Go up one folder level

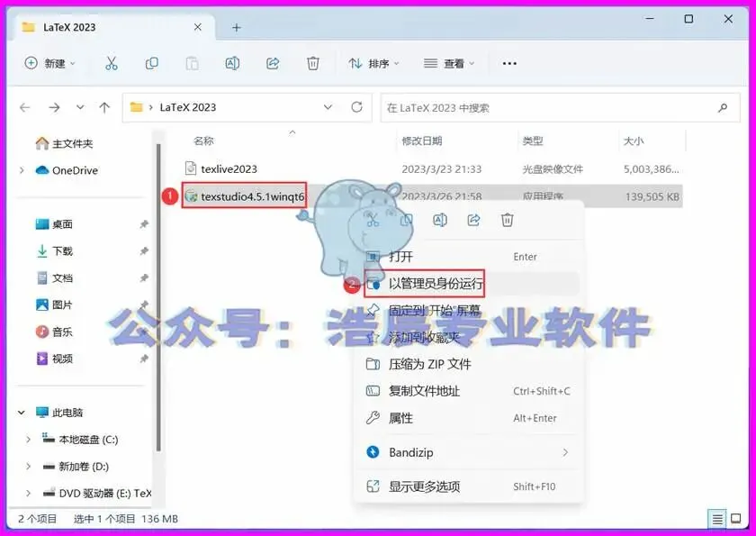(x=104, y=107)
